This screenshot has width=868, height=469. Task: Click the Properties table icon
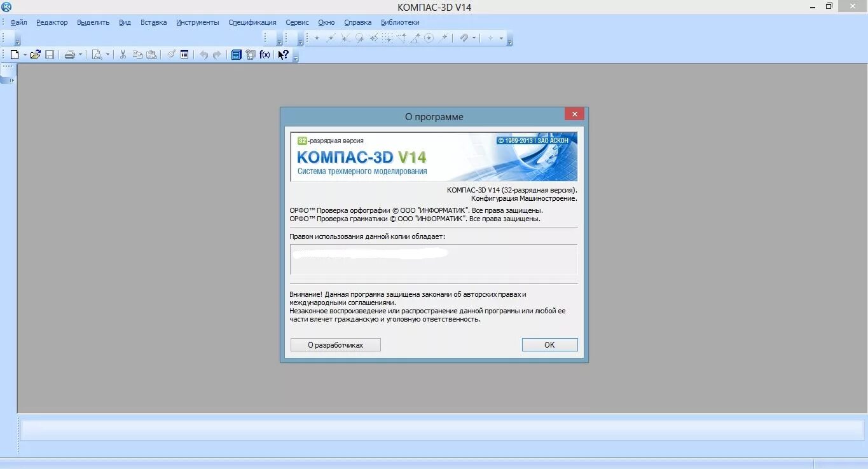point(184,55)
